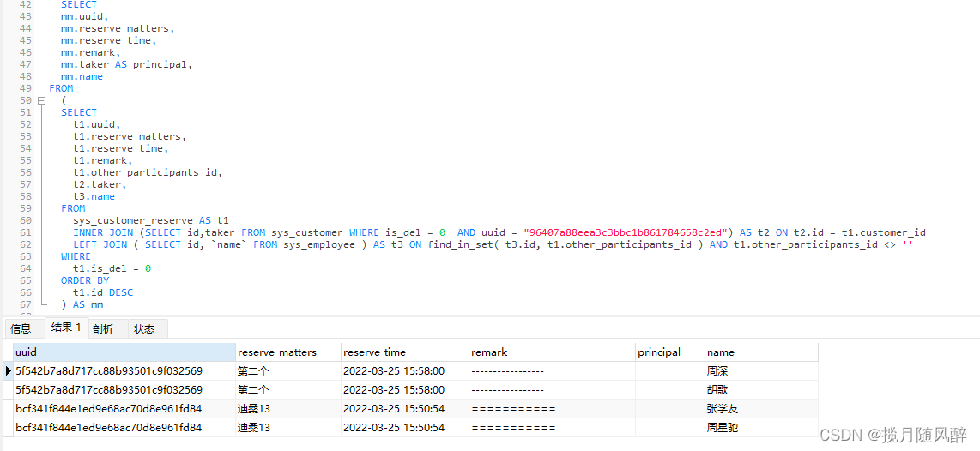Click the remark column header
This screenshot has width=980, height=451.
point(551,352)
